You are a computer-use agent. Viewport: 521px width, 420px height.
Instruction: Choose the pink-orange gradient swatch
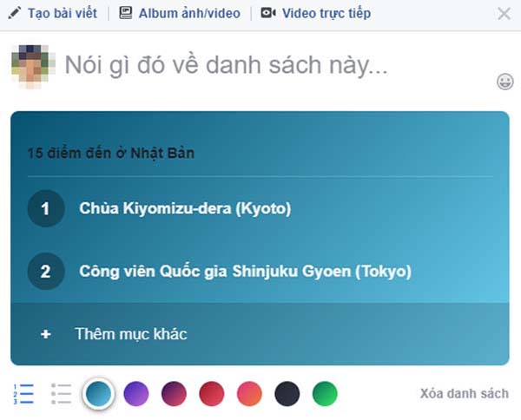pyautogui.click(x=249, y=394)
